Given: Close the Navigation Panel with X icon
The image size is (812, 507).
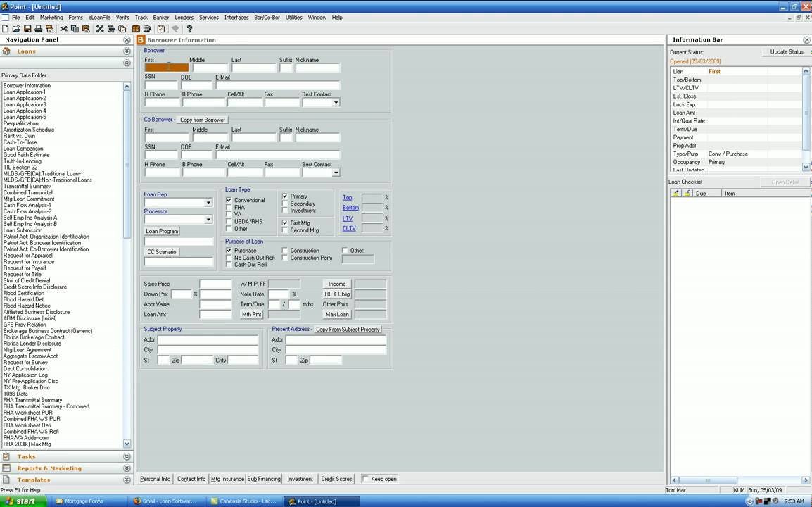Looking at the screenshot, I should click(x=127, y=40).
